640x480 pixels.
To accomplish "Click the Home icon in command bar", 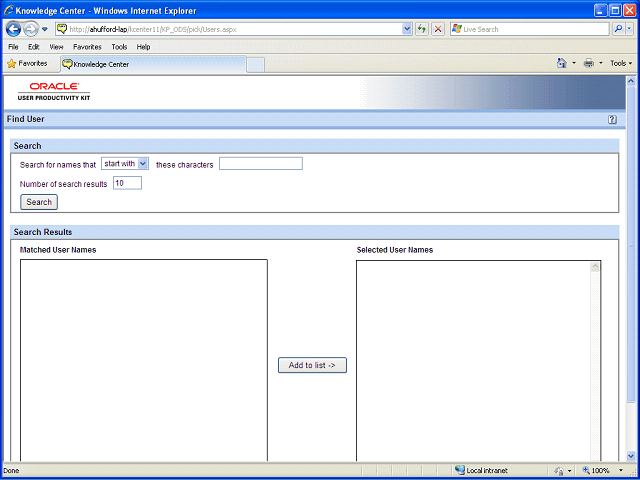I will (x=562, y=63).
